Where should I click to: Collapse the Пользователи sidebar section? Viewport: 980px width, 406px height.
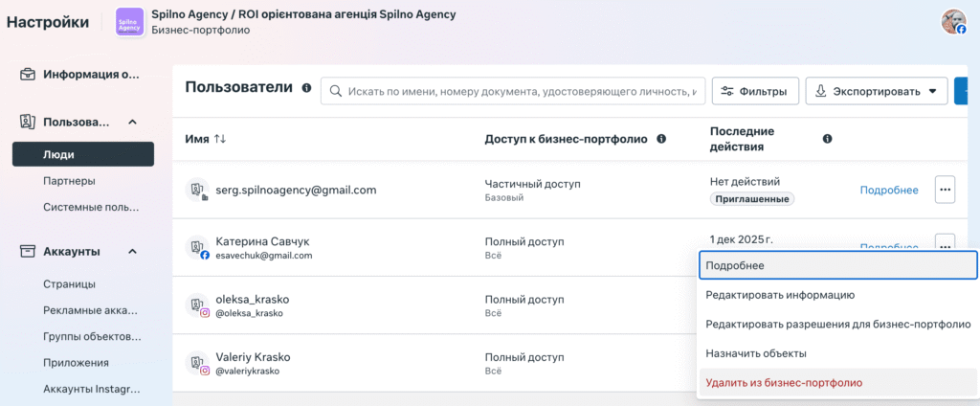point(133,122)
